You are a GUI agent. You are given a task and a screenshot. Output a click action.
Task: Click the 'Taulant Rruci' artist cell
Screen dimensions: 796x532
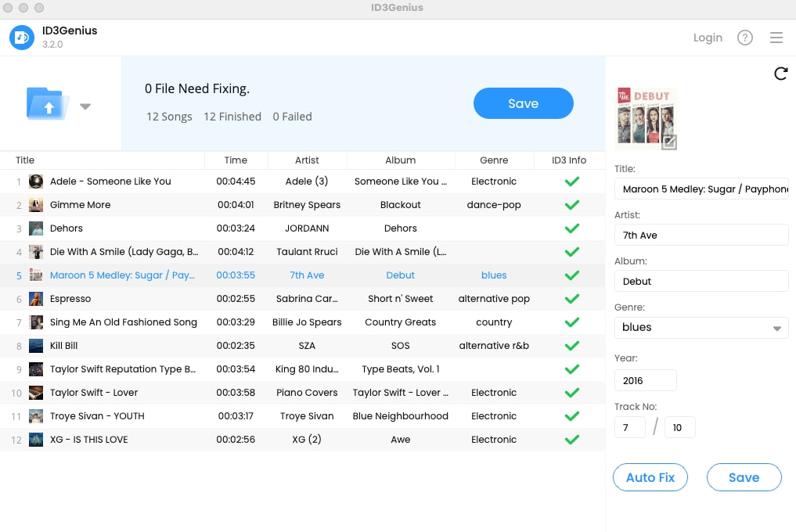pos(307,252)
